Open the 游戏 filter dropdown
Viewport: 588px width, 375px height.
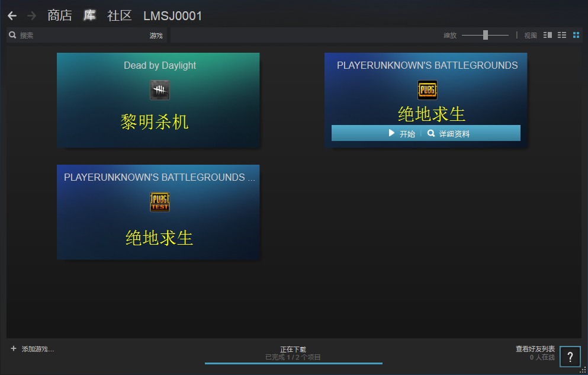pos(156,36)
